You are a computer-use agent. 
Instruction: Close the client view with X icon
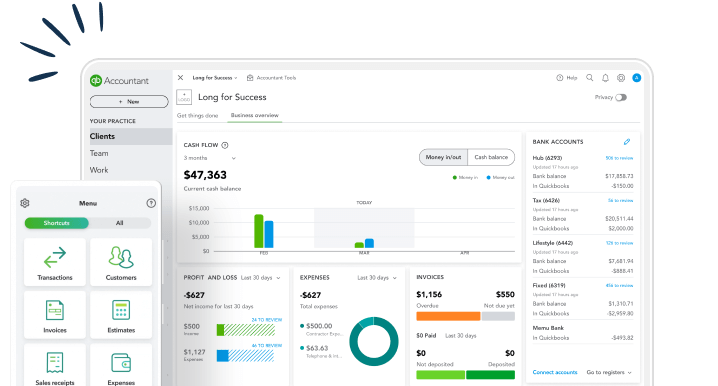180,77
